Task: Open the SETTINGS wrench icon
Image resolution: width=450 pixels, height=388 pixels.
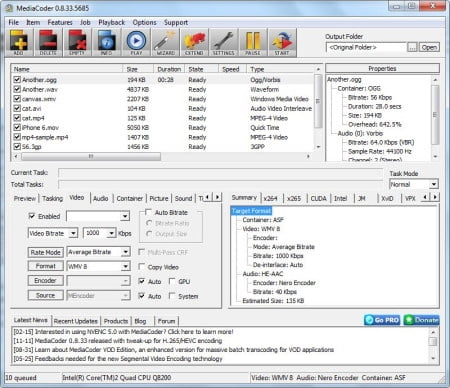Action: (x=223, y=42)
